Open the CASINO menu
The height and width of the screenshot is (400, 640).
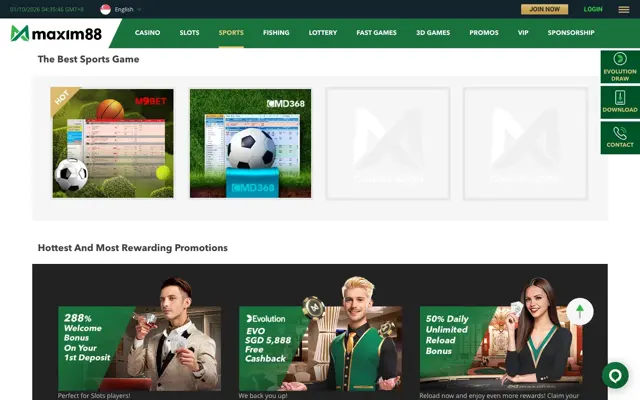[147, 33]
